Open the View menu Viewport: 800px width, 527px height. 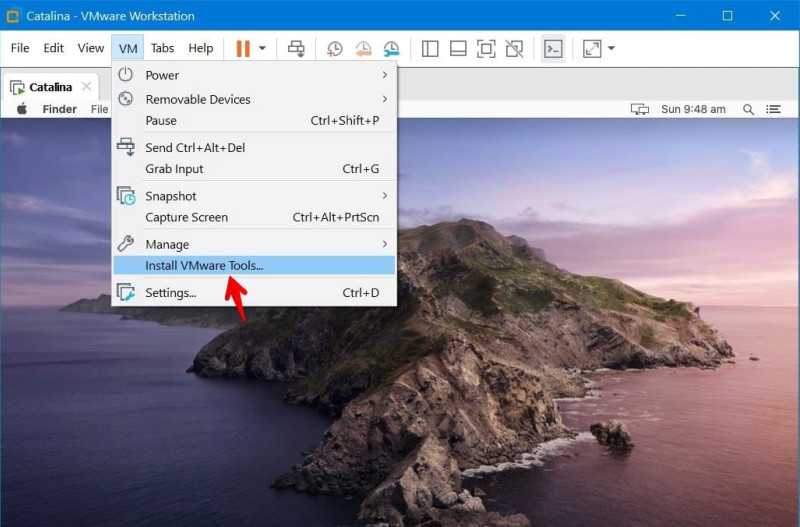coord(91,48)
